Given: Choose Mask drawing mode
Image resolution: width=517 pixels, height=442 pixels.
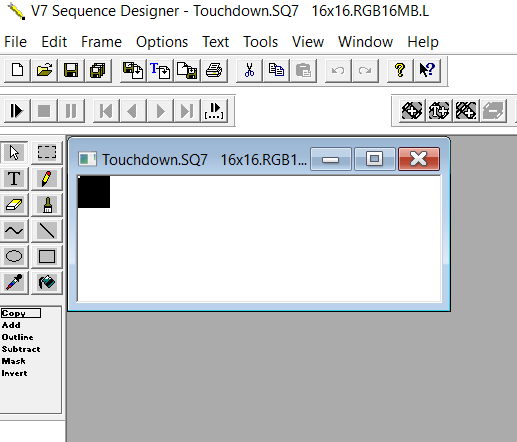Looking at the screenshot, I should coord(13,361).
